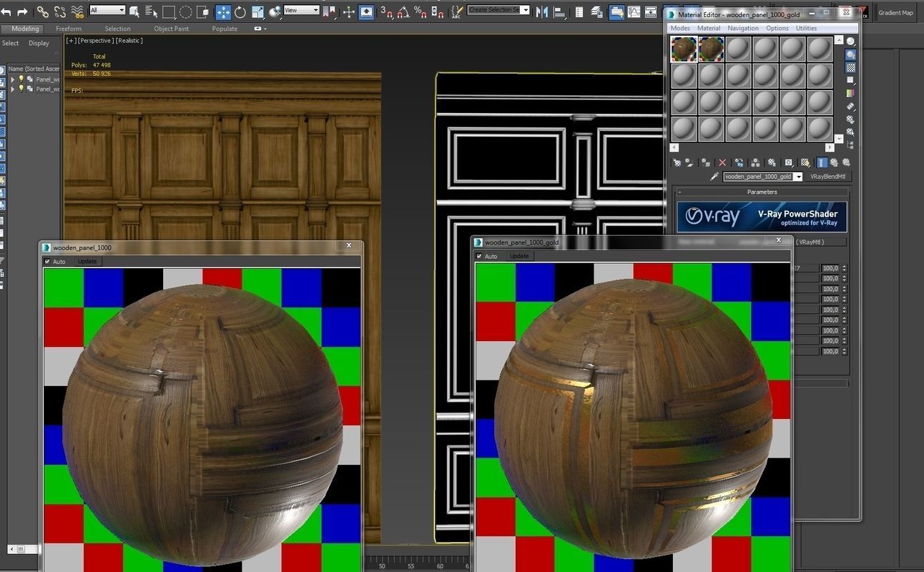Choose the Rectangular Selection Region tool
924x572 pixels.
coord(169,11)
